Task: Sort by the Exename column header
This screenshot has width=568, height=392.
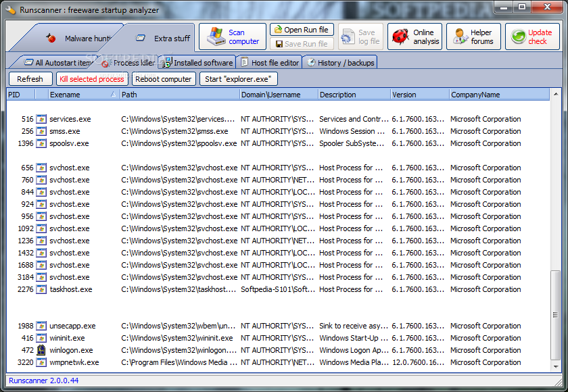Action: coord(84,95)
